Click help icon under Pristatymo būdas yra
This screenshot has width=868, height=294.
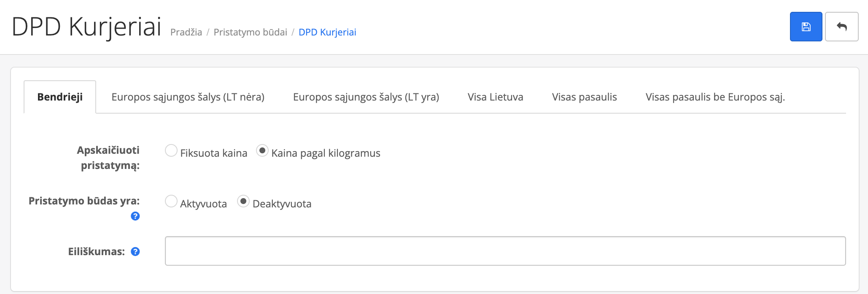(x=135, y=216)
